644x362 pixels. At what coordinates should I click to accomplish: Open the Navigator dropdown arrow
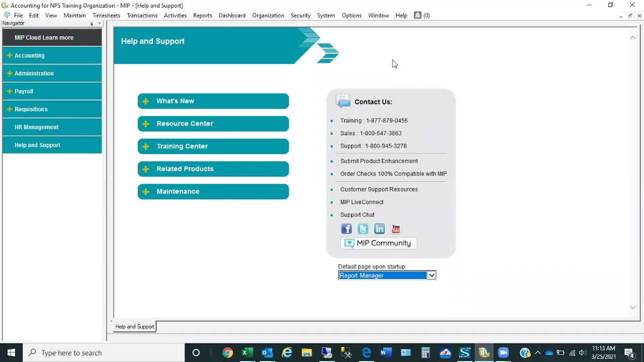[x=100, y=24]
